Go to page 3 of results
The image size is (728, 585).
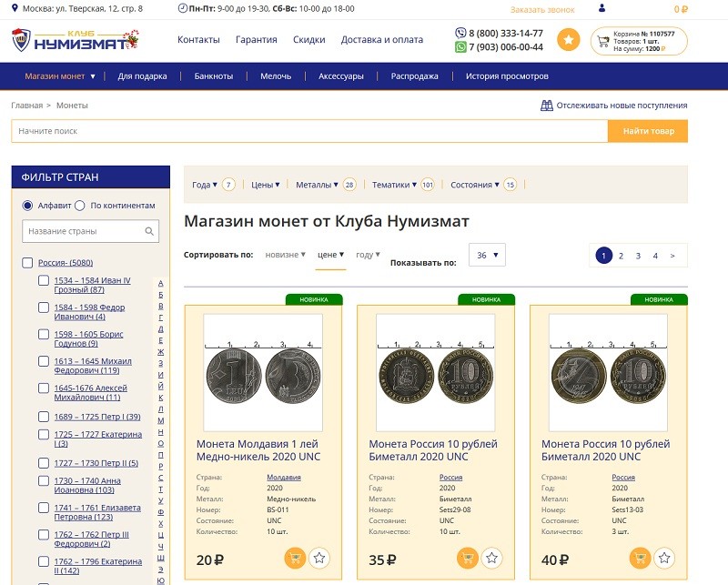638,256
